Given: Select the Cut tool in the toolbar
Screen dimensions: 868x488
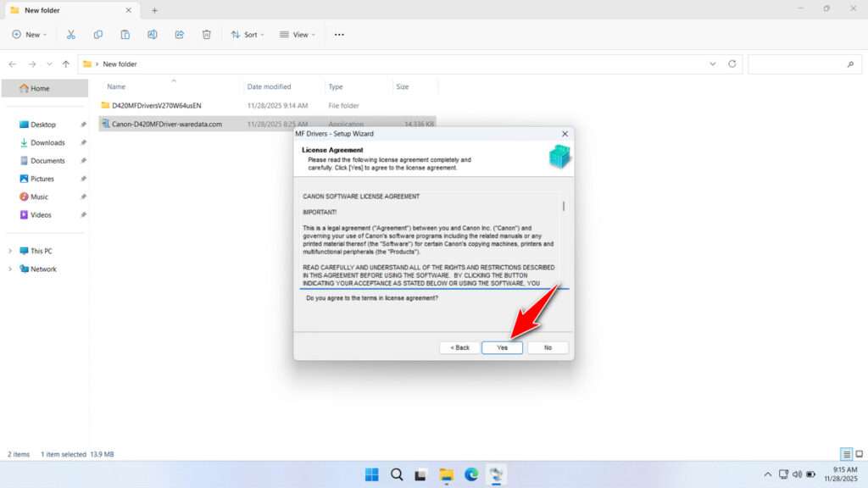Looking at the screenshot, I should click(71, 34).
